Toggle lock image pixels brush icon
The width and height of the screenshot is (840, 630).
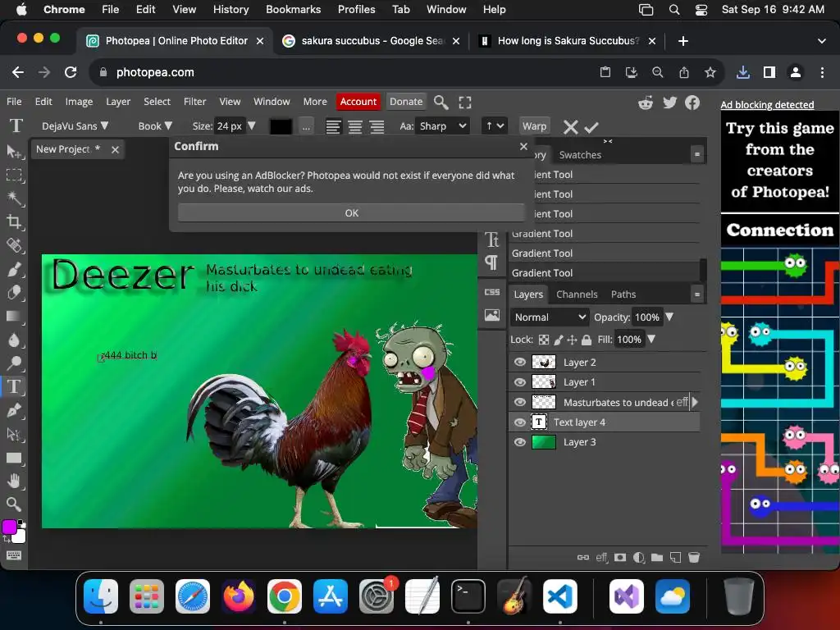pyautogui.click(x=558, y=340)
